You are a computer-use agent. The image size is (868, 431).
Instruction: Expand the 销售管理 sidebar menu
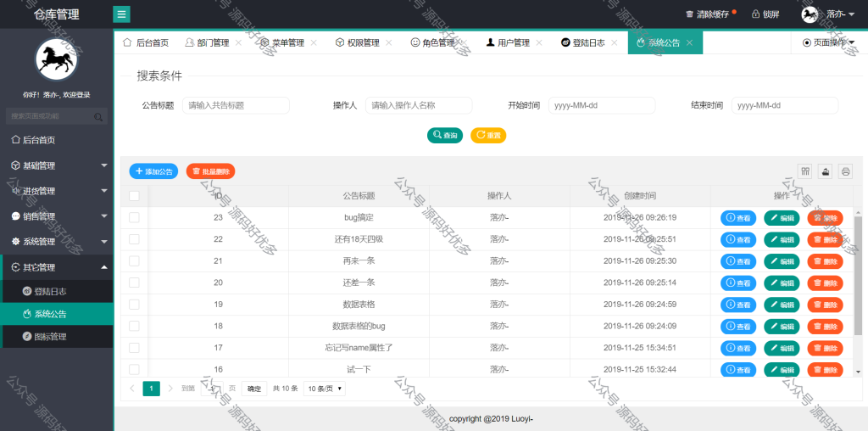point(57,216)
